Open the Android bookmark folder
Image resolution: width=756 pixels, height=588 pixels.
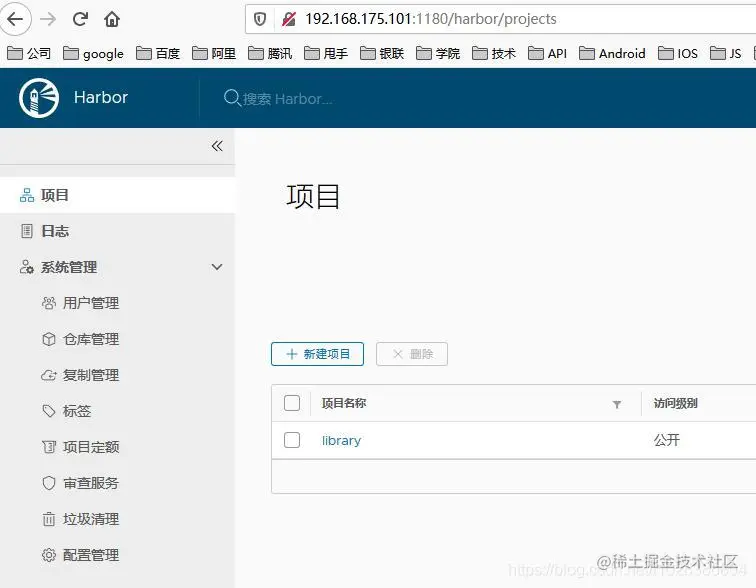click(x=612, y=53)
